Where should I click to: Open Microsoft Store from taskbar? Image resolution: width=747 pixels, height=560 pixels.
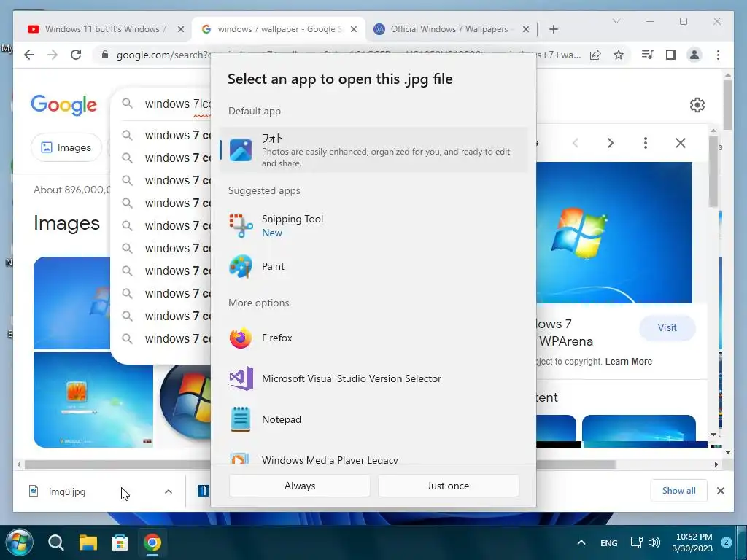point(120,542)
